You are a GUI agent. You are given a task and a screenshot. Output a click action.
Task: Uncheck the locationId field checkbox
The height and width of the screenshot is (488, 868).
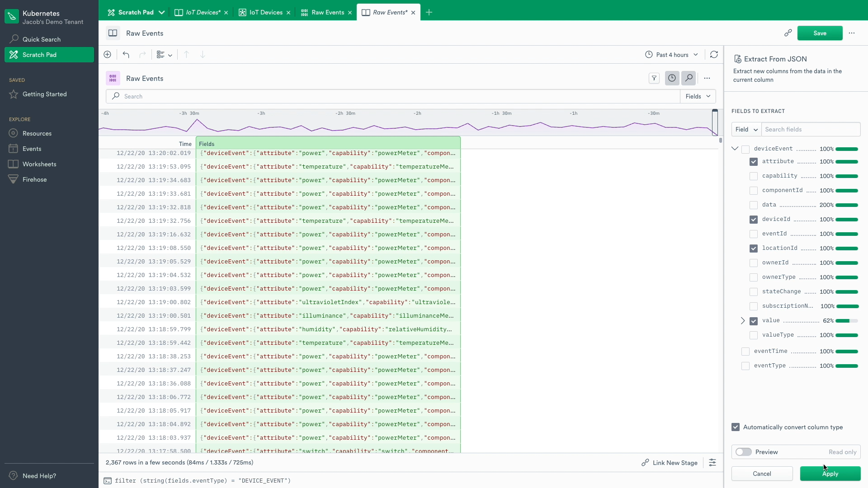pyautogui.click(x=754, y=249)
